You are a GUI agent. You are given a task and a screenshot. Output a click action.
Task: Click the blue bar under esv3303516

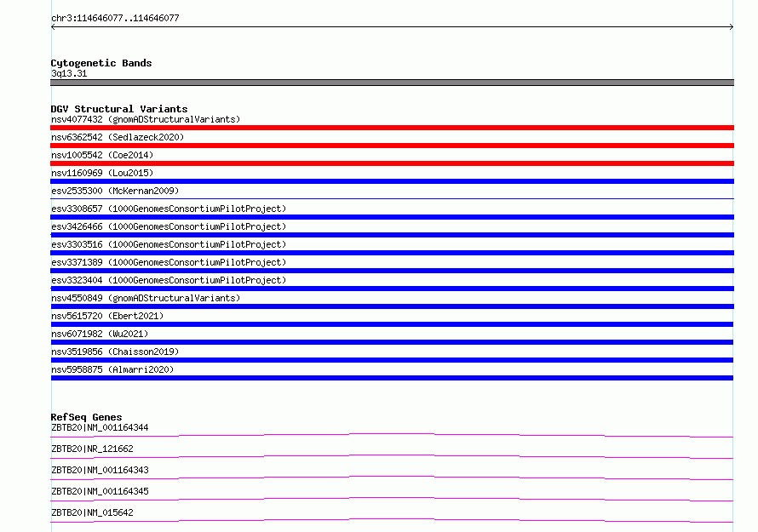[x=392, y=253]
